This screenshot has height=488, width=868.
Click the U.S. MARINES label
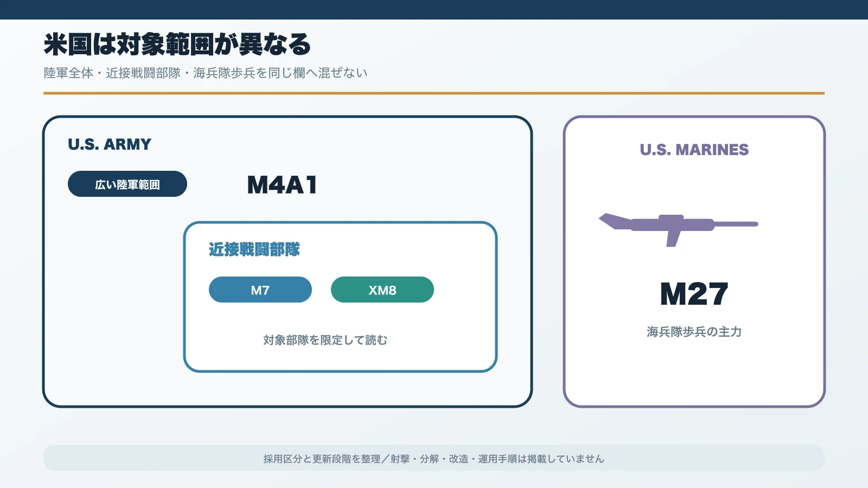[694, 150]
